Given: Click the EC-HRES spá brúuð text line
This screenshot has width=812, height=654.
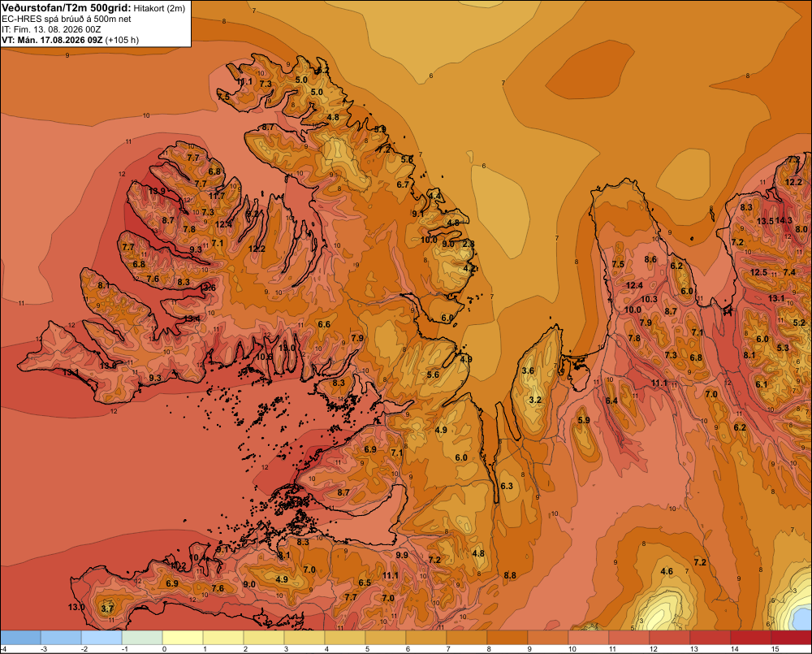Looking at the screenshot, I should click(x=67, y=19).
